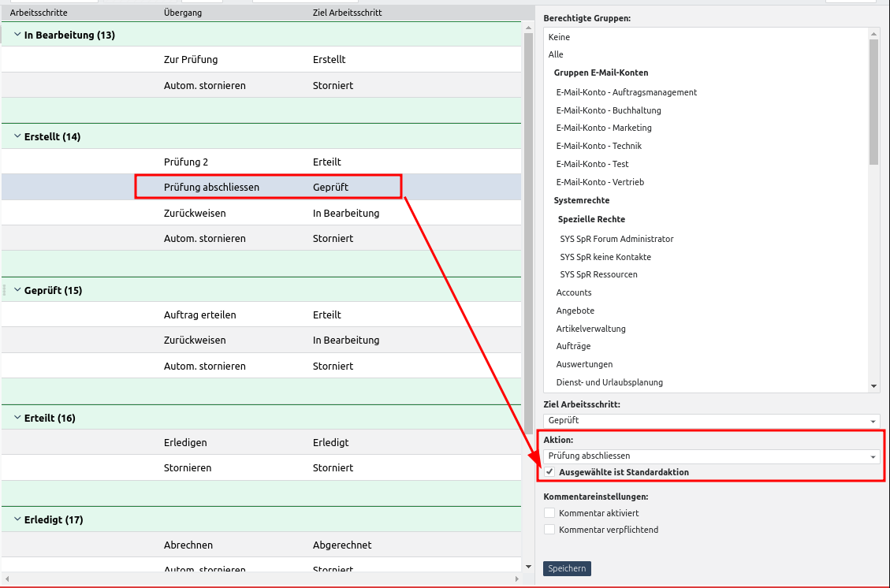Collapse the Erledigt (17) group
This screenshot has width=890, height=588.
[x=17, y=519]
